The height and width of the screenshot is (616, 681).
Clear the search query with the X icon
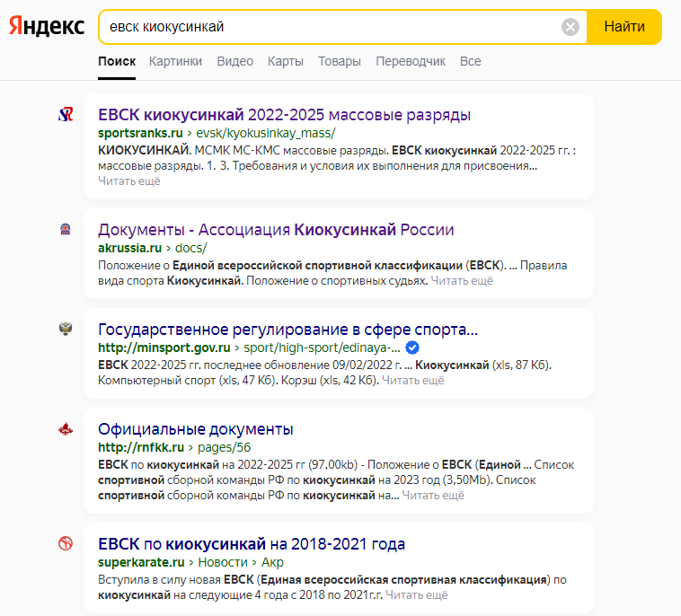(570, 27)
